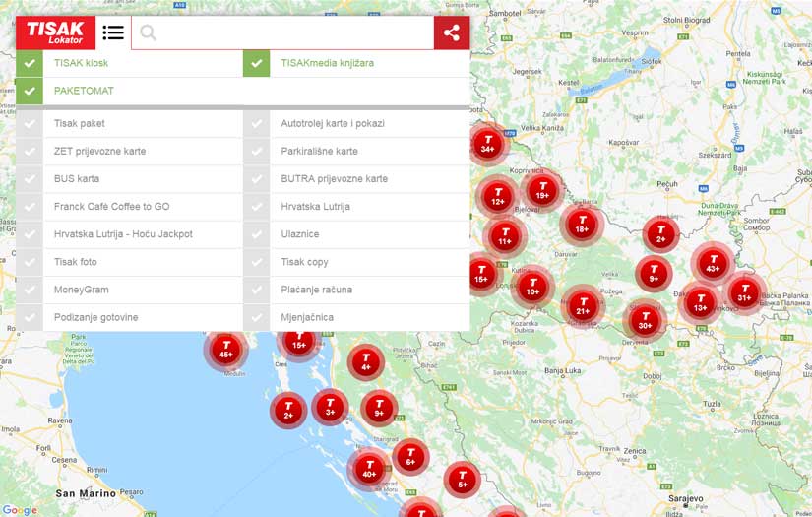Select the TISAK kiosk label
Image resolution: width=812 pixels, height=517 pixels.
tap(81, 63)
